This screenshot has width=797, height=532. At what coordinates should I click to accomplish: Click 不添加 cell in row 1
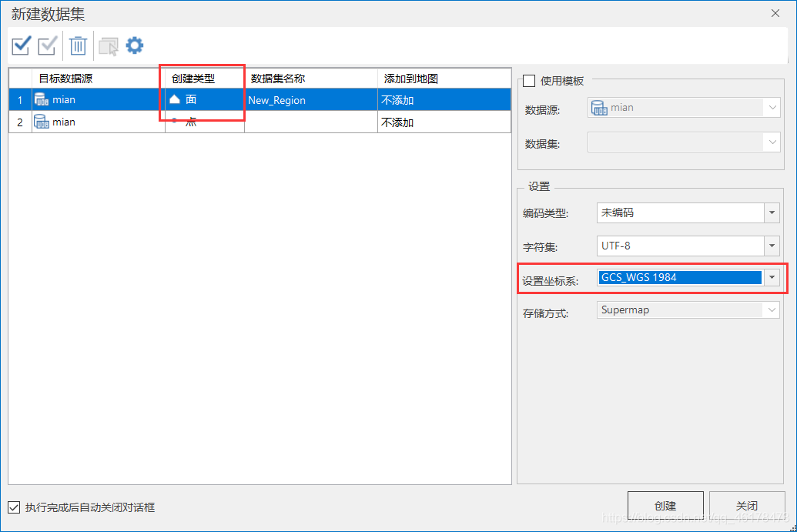pyautogui.click(x=444, y=100)
